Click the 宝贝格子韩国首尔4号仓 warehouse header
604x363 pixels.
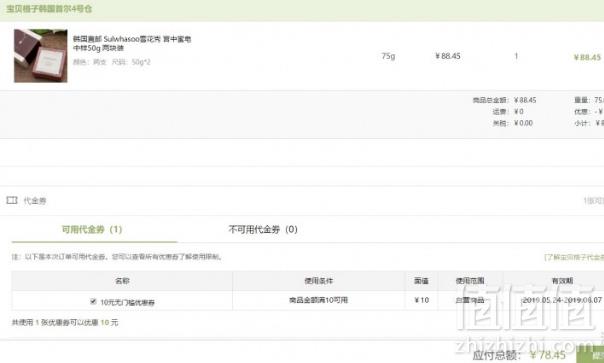[49, 8]
